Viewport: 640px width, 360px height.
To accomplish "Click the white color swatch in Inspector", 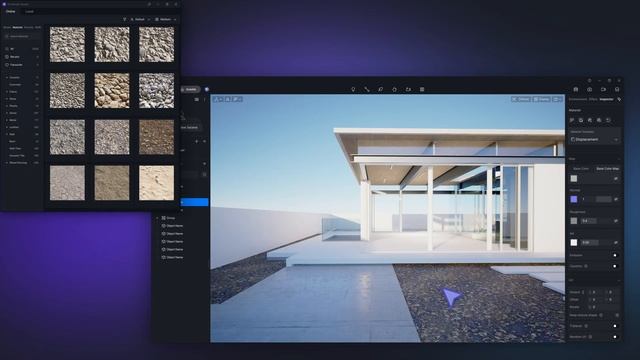I will (x=574, y=242).
